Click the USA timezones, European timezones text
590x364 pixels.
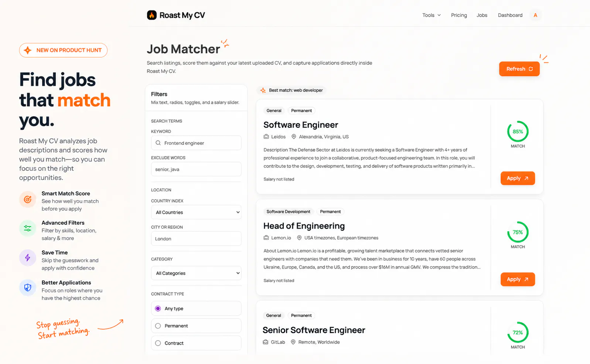tap(341, 238)
